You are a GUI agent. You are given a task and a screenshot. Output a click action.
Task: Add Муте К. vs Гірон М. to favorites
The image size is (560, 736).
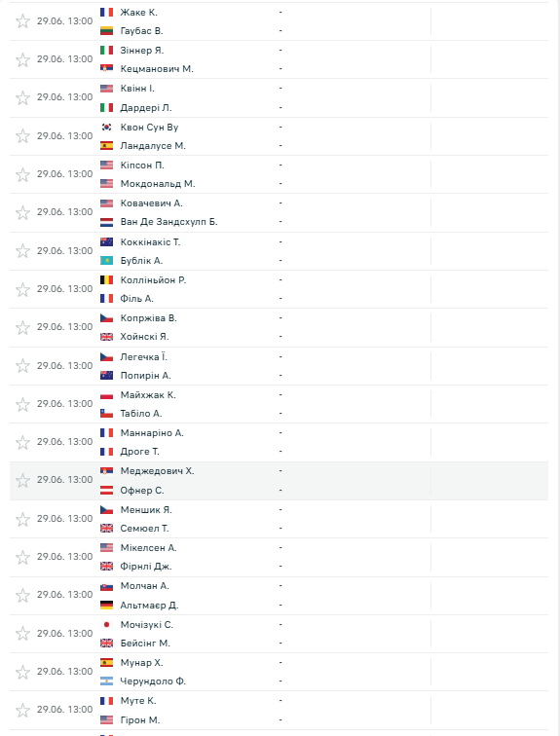click(22, 710)
